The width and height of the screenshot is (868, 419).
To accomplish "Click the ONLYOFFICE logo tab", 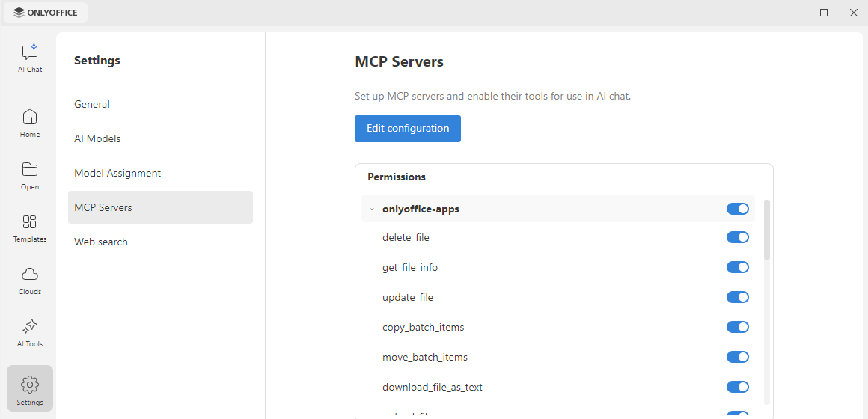I will (46, 13).
